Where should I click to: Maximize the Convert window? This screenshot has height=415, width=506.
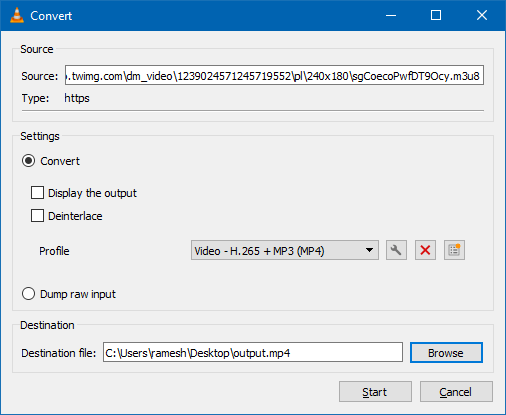coord(436,15)
